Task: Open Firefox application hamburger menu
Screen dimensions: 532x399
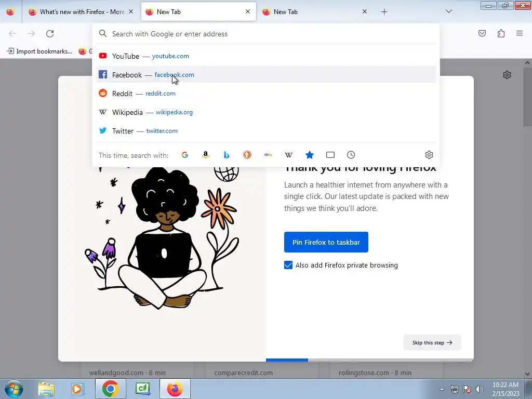Action: [x=520, y=33]
